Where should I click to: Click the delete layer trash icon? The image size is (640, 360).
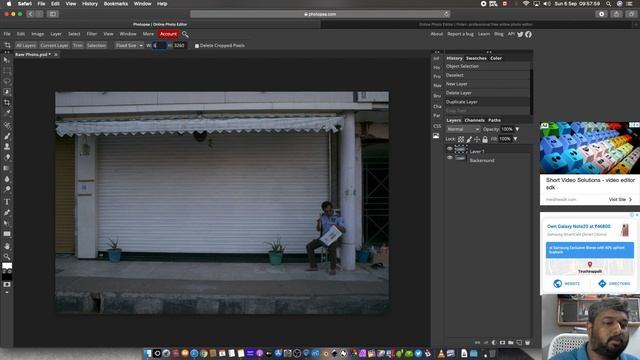(527, 342)
